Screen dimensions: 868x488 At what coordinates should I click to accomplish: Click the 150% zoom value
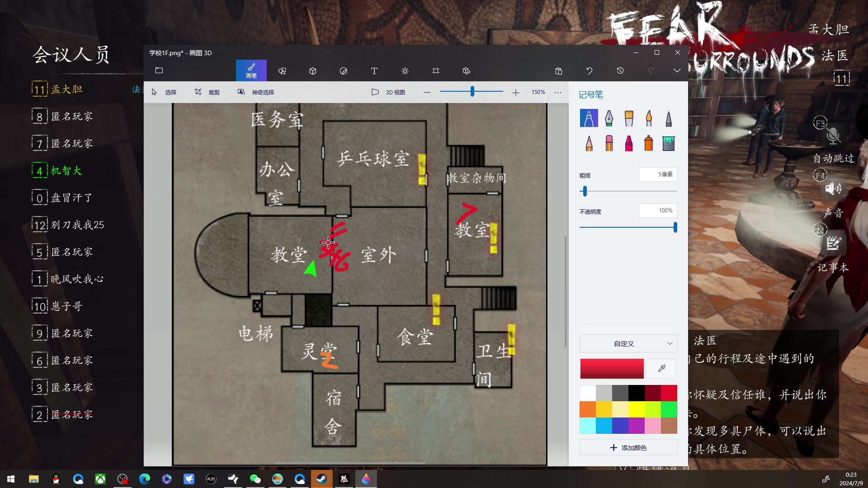pyautogui.click(x=538, y=92)
